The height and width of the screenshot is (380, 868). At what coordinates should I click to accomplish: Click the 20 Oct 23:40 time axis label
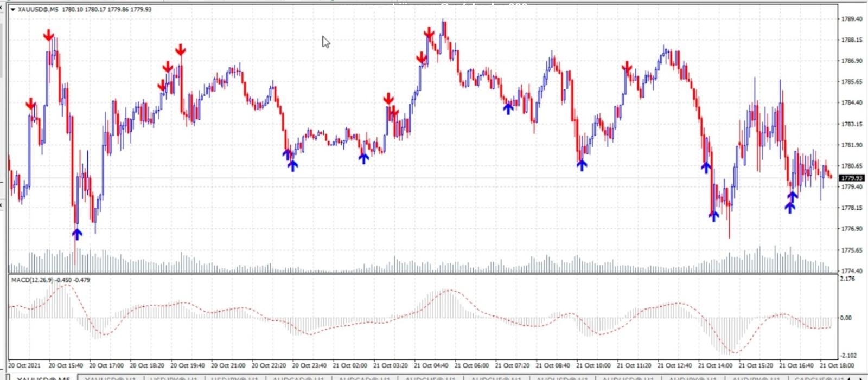pyautogui.click(x=309, y=365)
